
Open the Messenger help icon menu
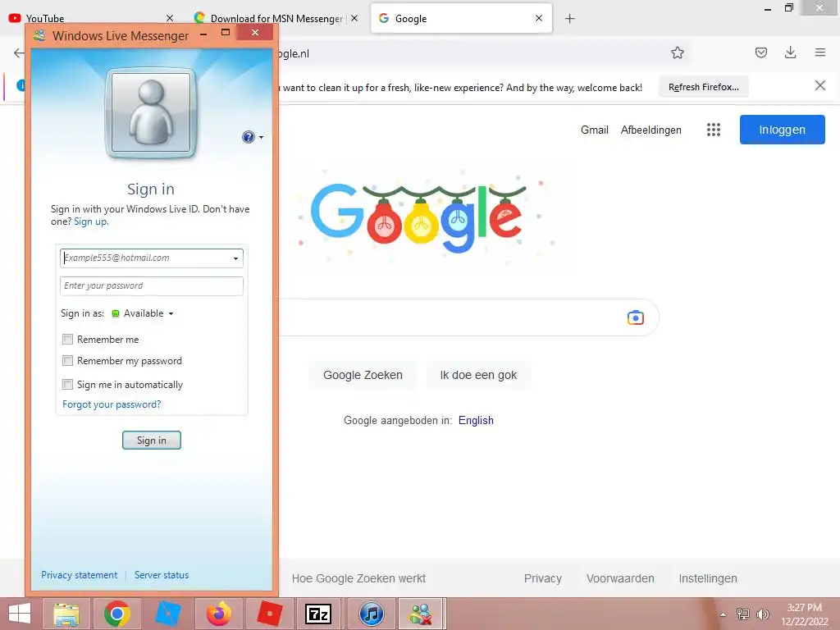248,137
